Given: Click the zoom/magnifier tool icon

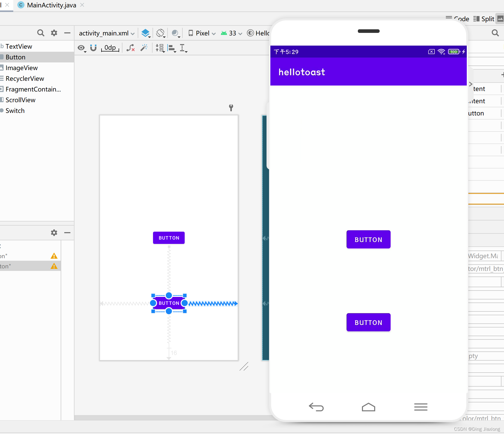Looking at the screenshot, I should pos(41,33).
